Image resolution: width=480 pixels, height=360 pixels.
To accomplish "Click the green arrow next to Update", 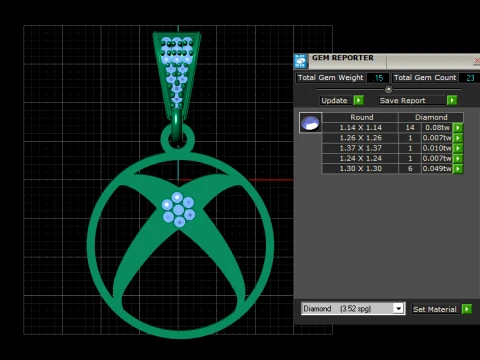I will [x=358, y=100].
